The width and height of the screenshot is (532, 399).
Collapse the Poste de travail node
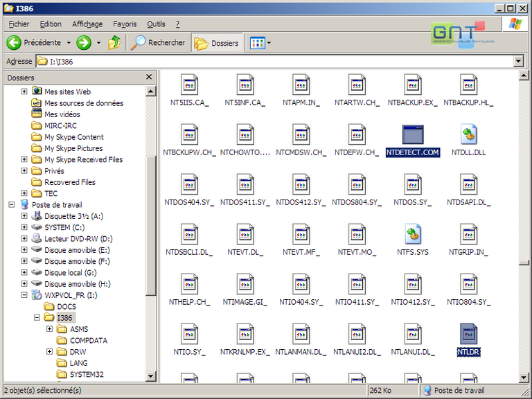tap(12, 204)
